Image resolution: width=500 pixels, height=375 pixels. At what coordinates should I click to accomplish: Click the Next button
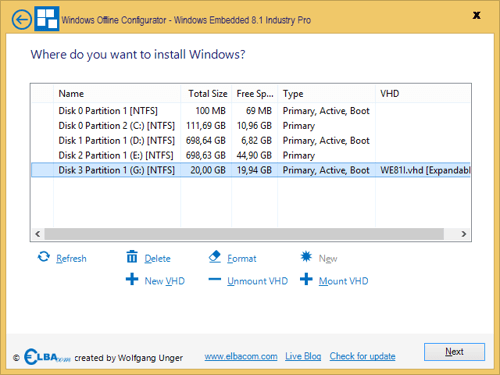[x=454, y=352]
